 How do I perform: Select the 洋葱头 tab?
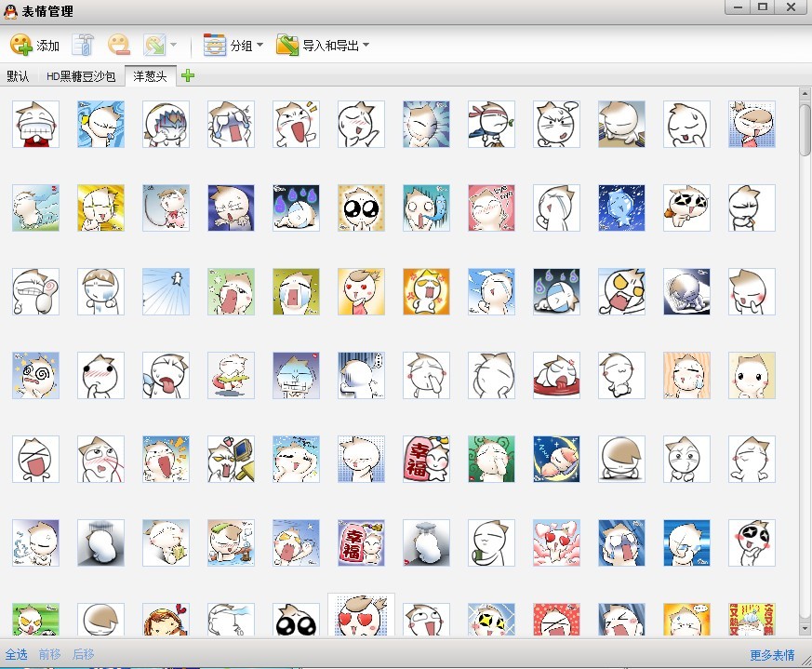[150, 75]
